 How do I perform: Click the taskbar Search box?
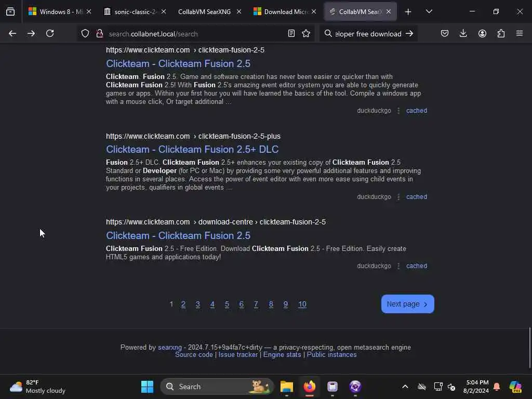[217, 387]
